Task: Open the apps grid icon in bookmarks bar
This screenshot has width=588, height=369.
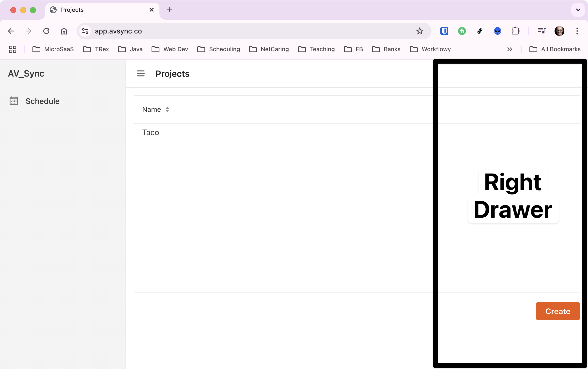Action: point(13,49)
